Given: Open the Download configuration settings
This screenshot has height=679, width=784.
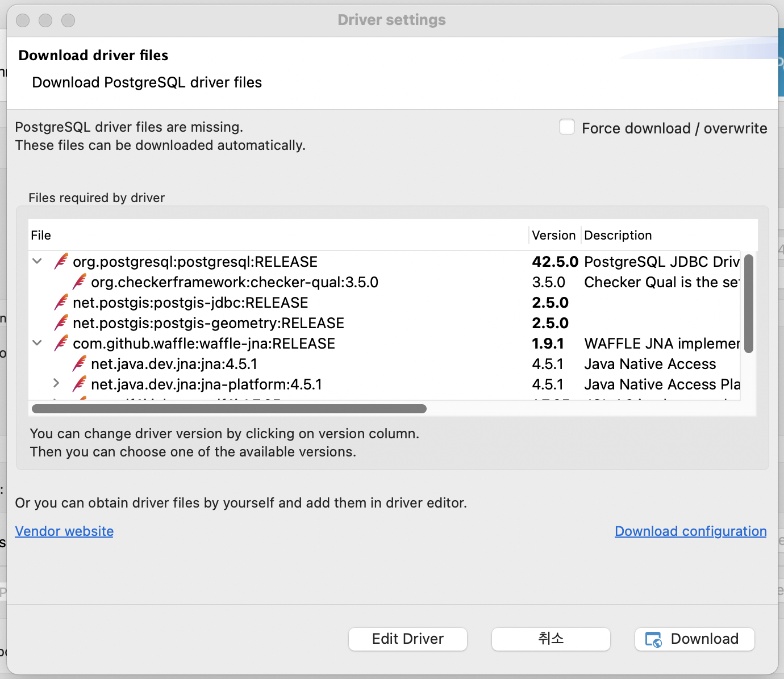Looking at the screenshot, I should tap(690, 531).
